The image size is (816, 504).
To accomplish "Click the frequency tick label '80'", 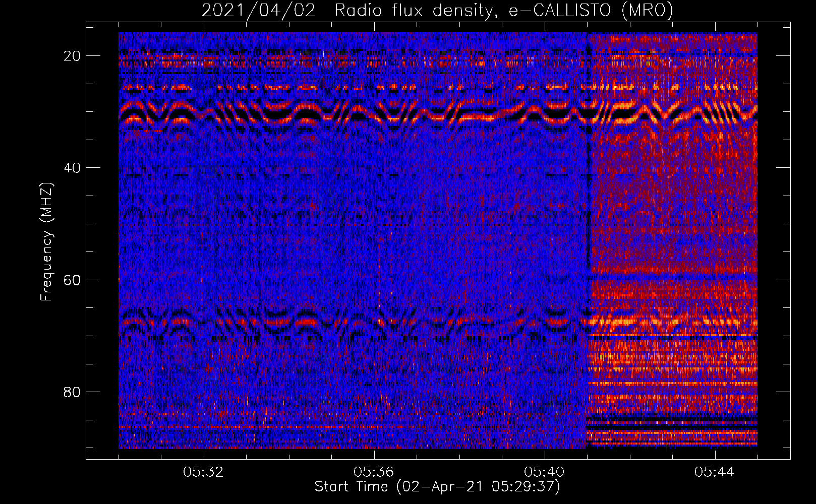I will click(x=73, y=392).
